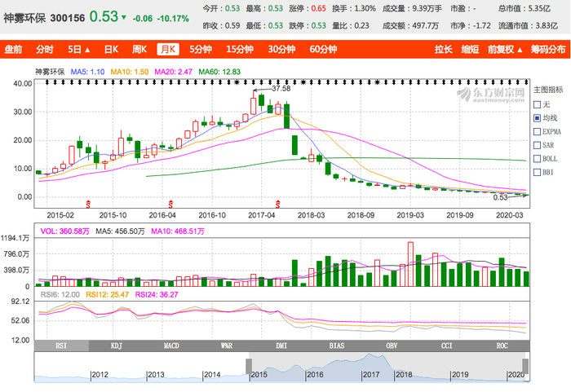Click red S marker near 2016-04

point(170,204)
